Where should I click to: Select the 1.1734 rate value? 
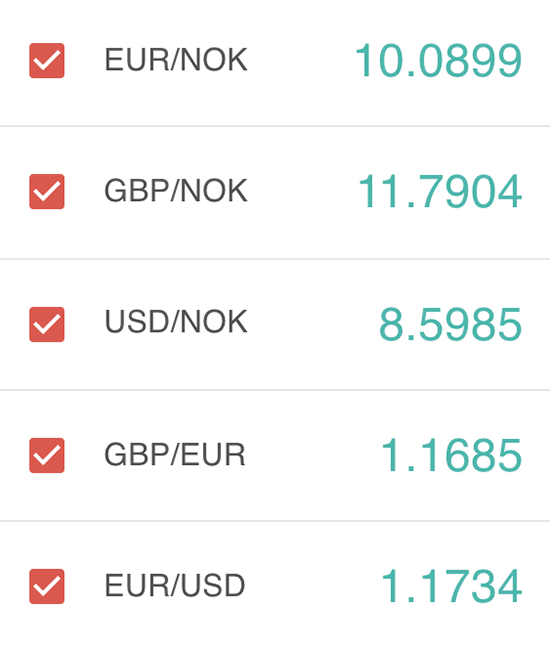(451, 586)
